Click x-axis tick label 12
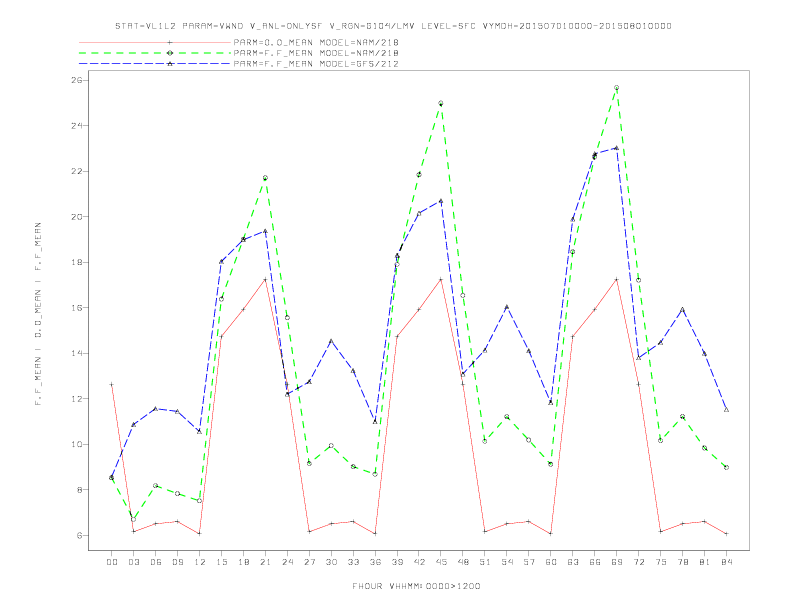 [200, 562]
